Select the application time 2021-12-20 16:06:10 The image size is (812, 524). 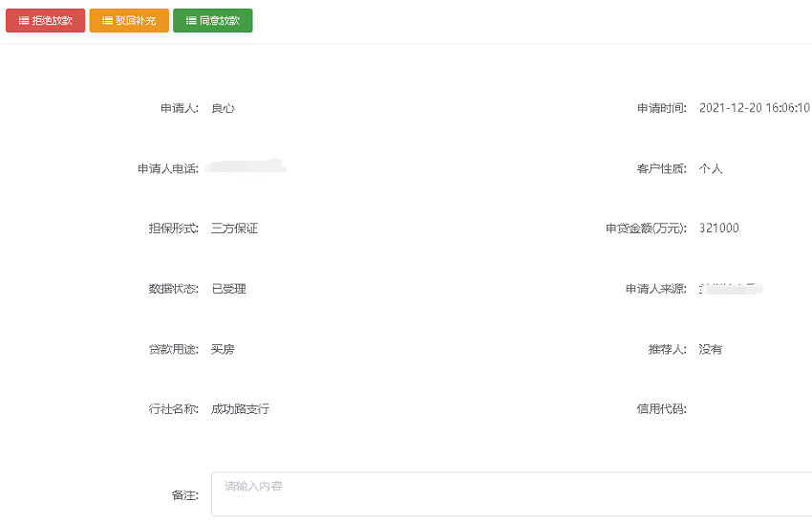click(x=755, y=108)
